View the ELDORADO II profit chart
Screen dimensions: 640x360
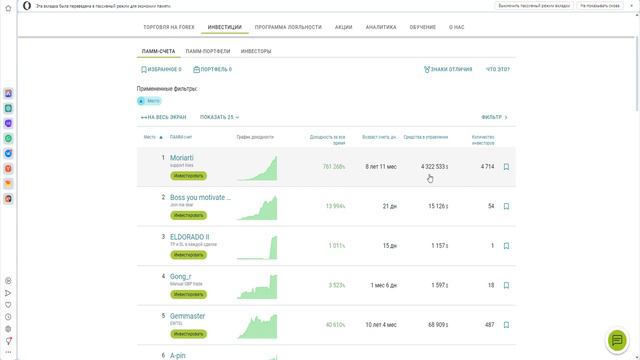[x=257, y=247]
